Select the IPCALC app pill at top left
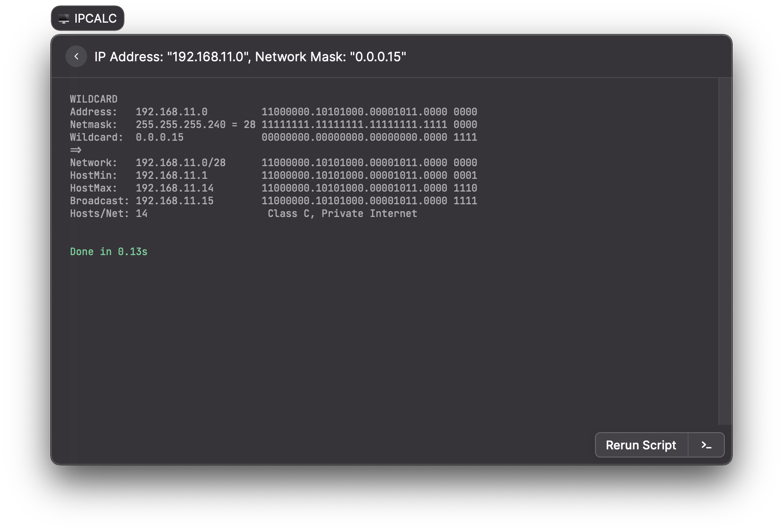The image size is (783, 532). 87,18
